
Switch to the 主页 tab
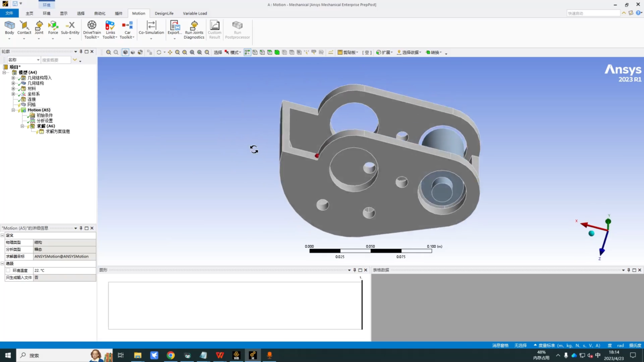[30, 13]
